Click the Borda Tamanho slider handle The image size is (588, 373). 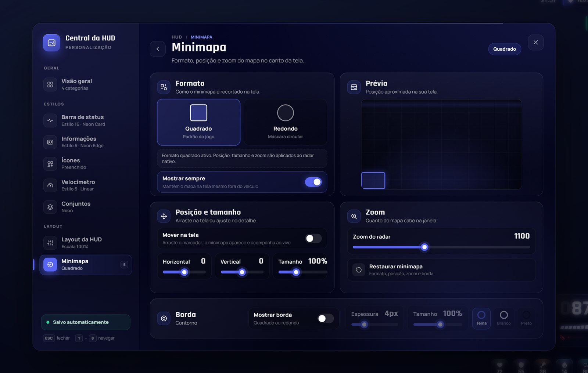440,325
